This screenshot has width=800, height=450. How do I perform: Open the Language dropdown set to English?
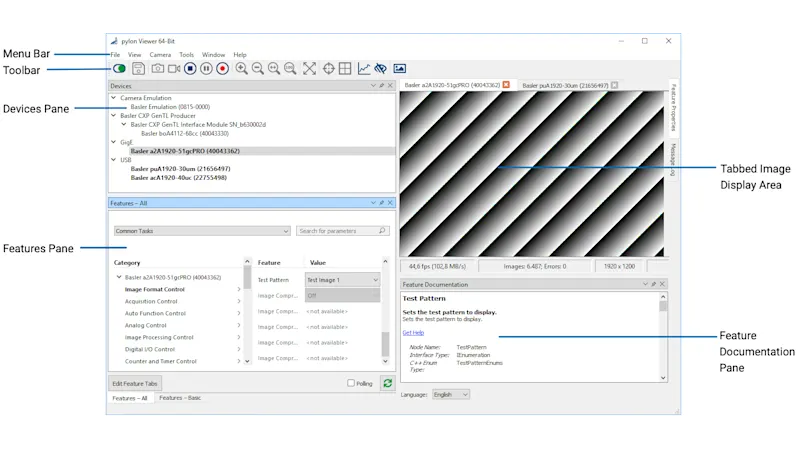(x=450, y=394)
